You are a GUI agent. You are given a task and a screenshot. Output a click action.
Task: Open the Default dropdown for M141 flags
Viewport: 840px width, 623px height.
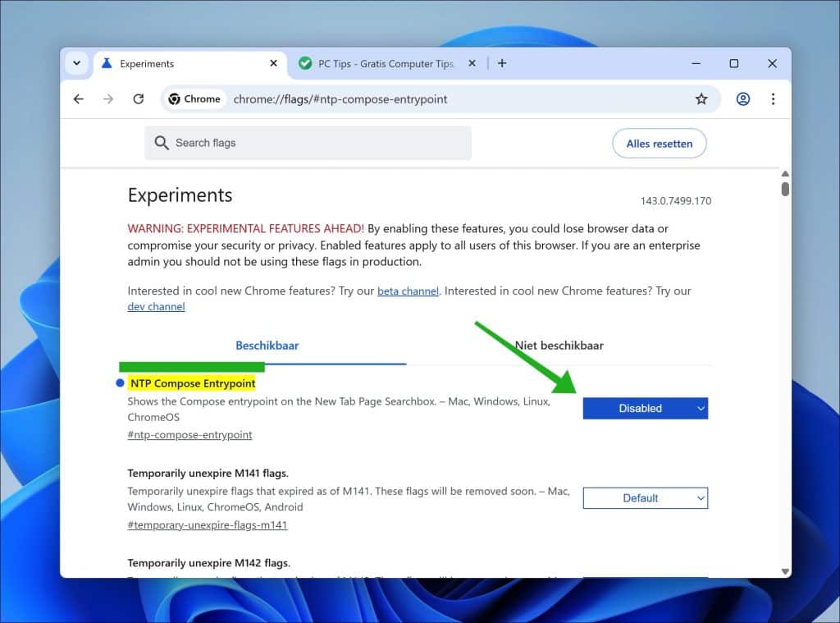coord(645,498)
